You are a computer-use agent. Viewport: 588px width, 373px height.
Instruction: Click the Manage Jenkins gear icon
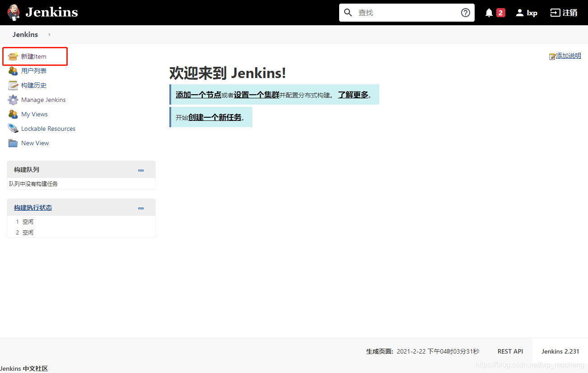[x=13, y=100]
